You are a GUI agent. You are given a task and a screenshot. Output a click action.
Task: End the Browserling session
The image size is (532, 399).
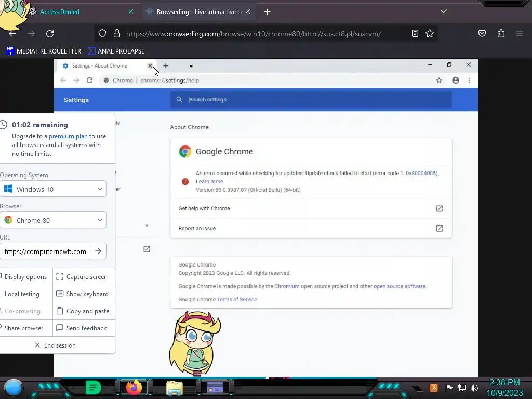coord(55,345)
